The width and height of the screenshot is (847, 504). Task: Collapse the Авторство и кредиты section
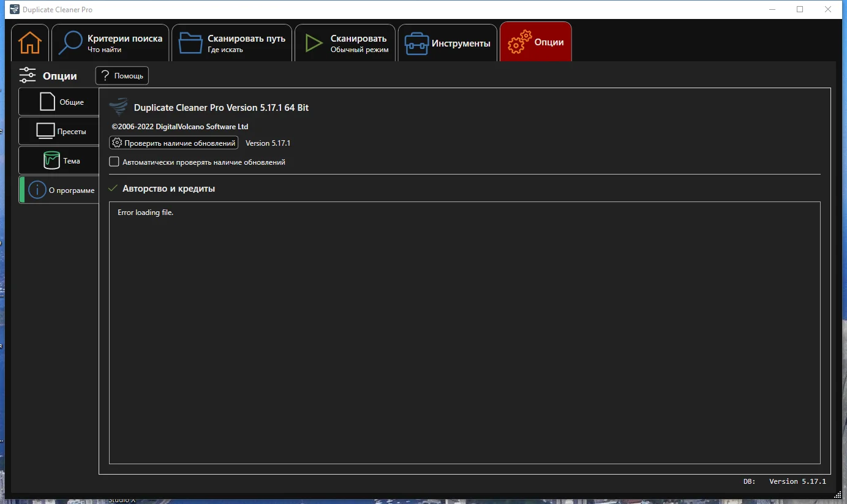113,189
